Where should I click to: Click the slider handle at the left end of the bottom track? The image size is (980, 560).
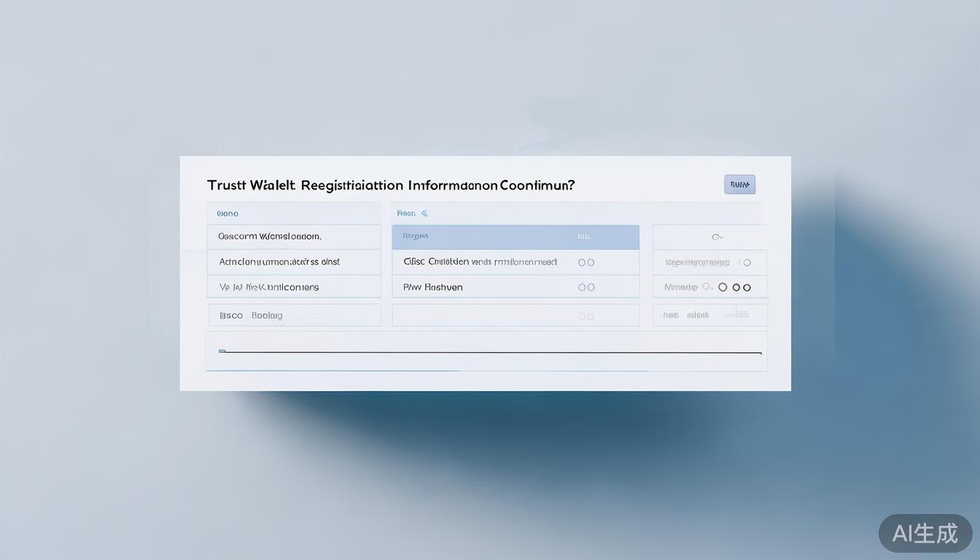(x=222, y=351)
